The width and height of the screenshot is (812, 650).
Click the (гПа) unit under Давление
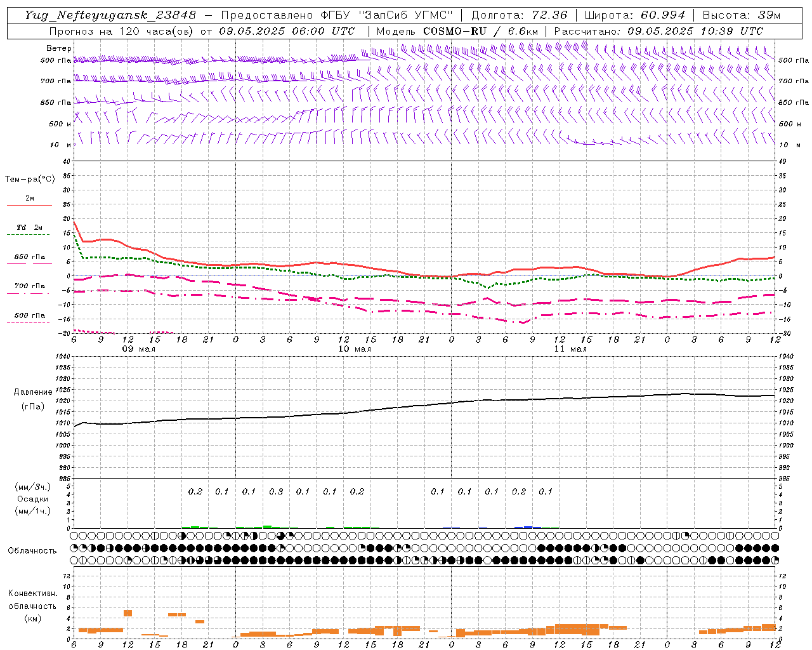pyautogui.click(x=33, y=406)
